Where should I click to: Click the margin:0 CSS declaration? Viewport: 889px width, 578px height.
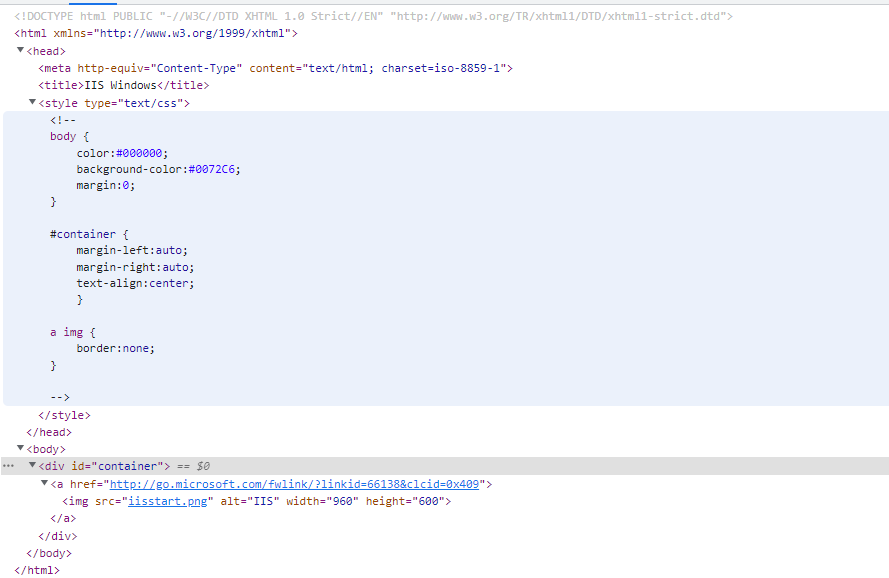click(x=103, y=185)
